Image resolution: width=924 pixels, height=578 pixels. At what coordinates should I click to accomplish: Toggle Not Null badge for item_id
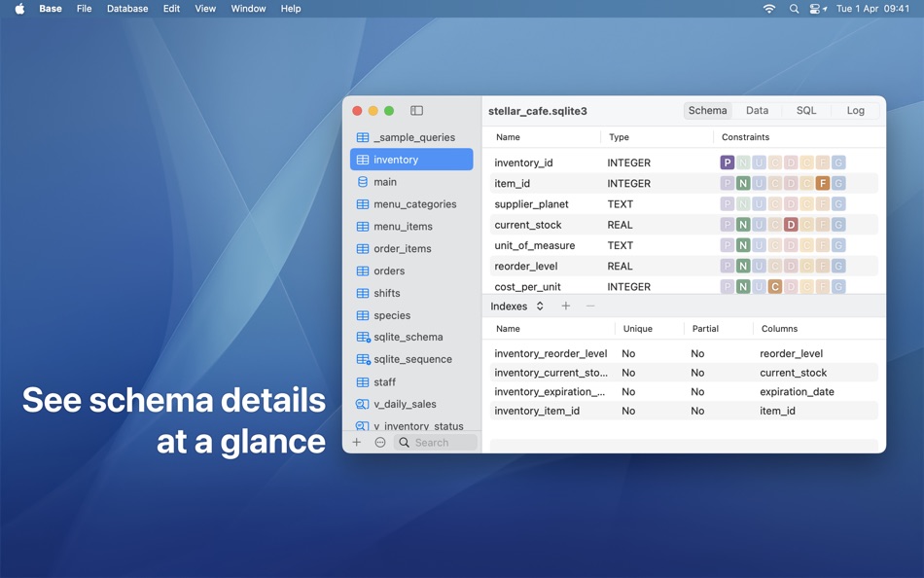(x=743, y=184)
